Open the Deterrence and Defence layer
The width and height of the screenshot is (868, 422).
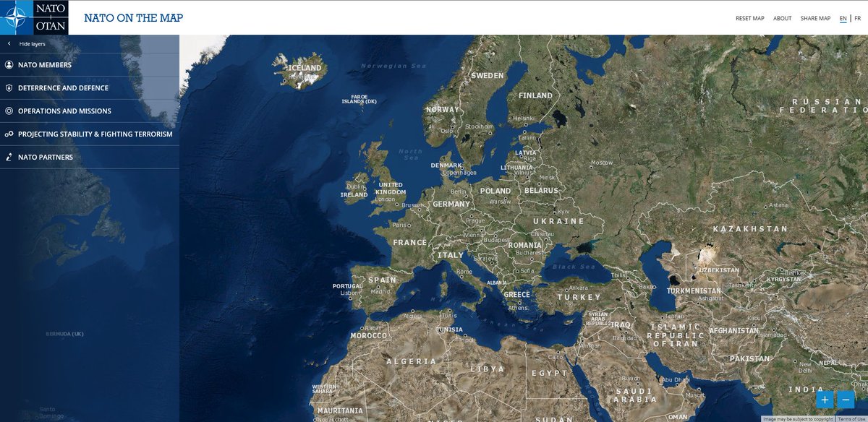point(90,88)
